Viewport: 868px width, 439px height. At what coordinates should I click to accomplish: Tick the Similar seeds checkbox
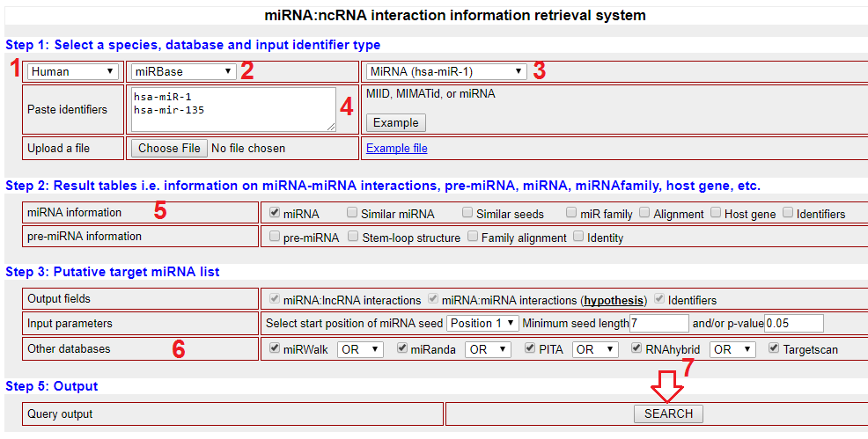[x=464, y=213]
